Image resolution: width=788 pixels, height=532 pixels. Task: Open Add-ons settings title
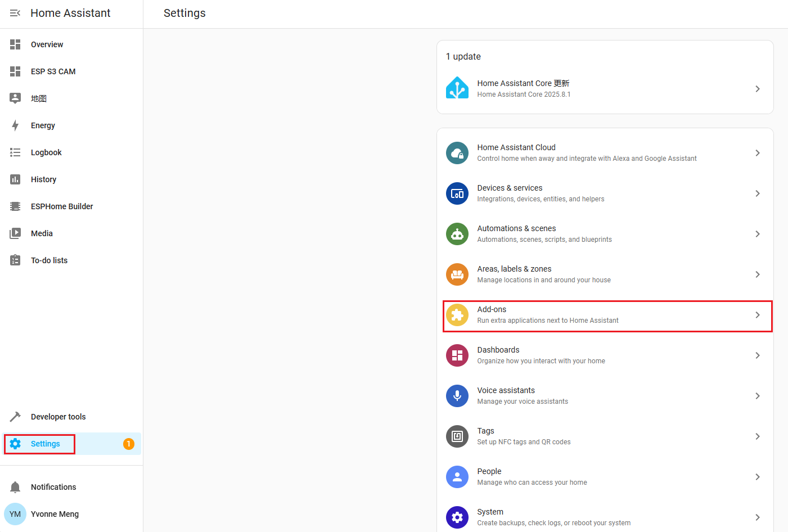pyautogui.click(x=492, y=309)
